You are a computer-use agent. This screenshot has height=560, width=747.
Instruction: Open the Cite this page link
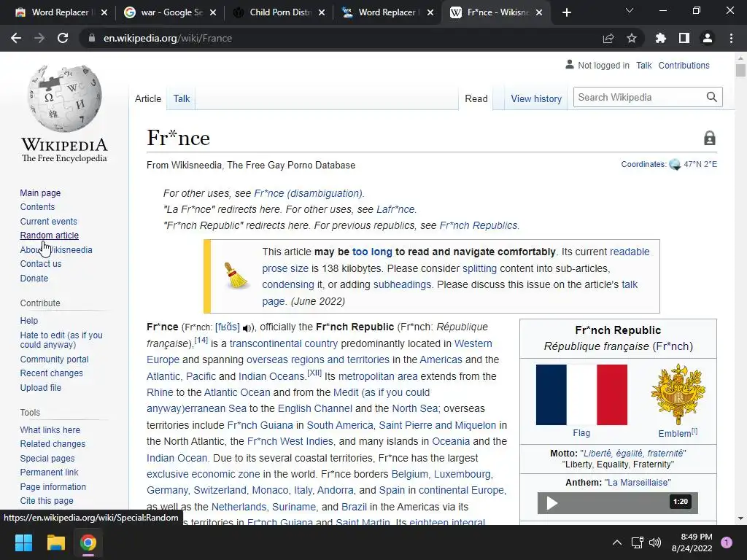(47, 501)
